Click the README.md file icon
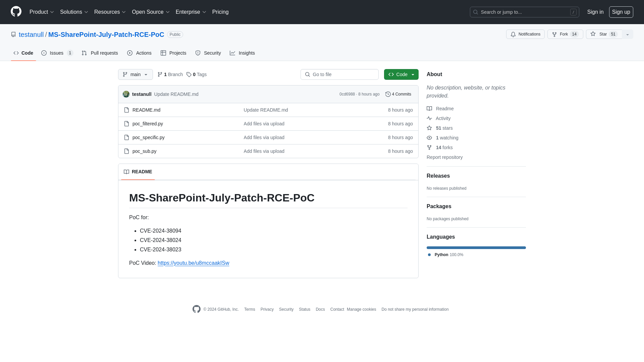This screenshot has width=644, height=362. tap(126, 110)
